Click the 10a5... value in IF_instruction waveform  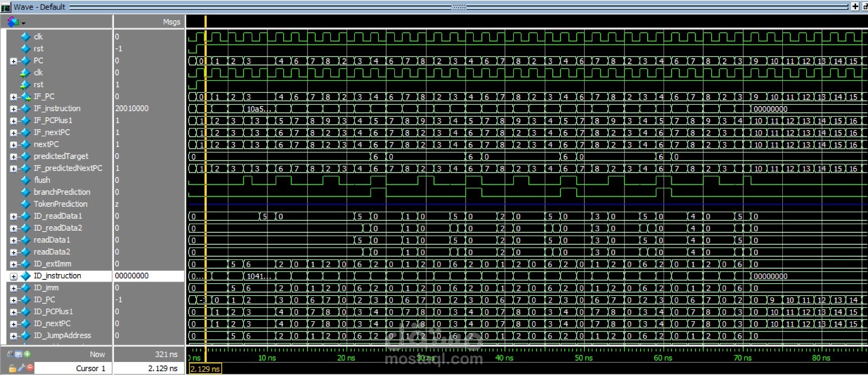258,109
